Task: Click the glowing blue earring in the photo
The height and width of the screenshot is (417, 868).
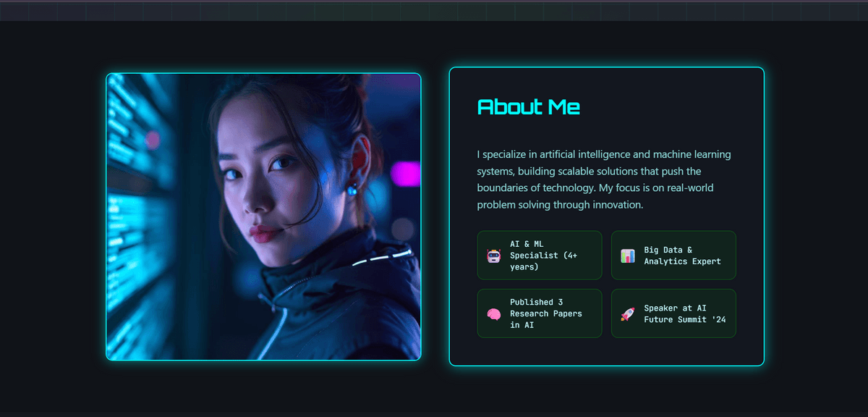Action: tap(352, 190)
